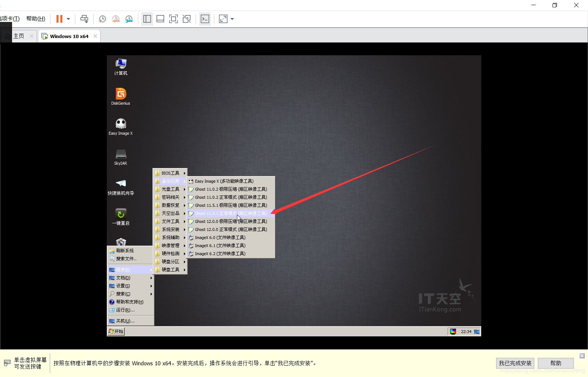Switch to the 主页 tab
The image size is (588, 377).
[18, 36]
